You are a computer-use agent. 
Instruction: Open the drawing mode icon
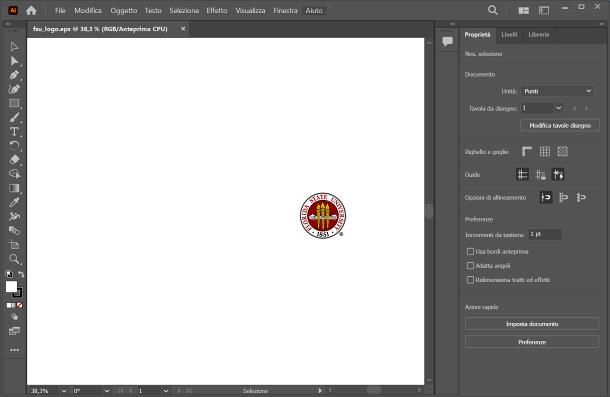[14, 317]
